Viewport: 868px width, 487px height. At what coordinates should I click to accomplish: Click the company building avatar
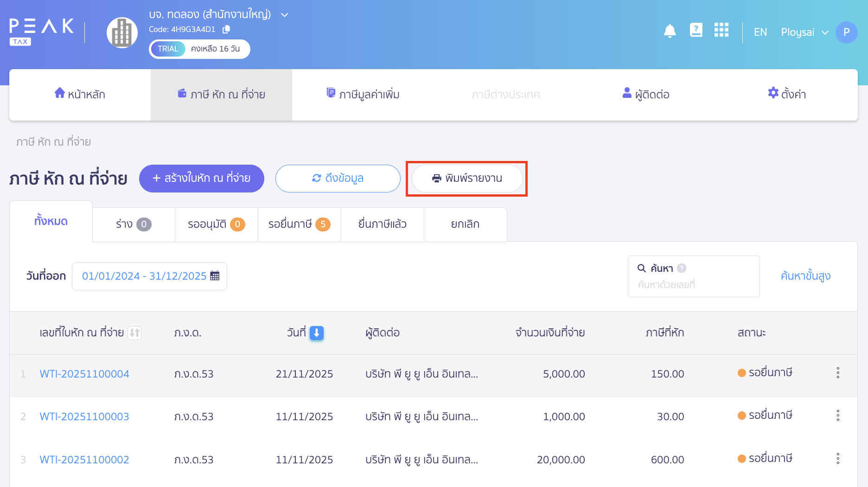click(x=122, y=32)
